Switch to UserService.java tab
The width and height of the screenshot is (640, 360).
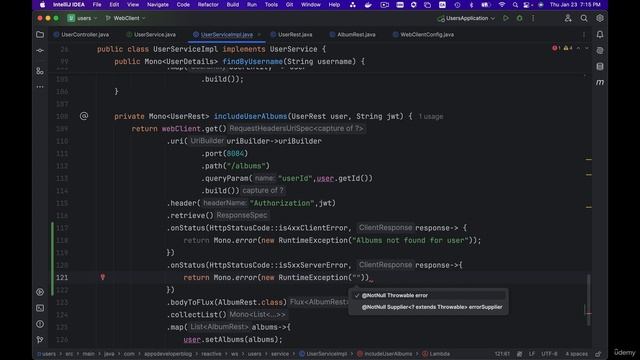tap(151, 35)
